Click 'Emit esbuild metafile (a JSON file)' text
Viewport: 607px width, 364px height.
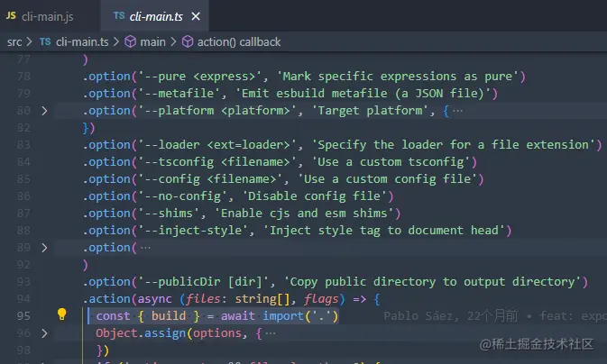click(x=363, y=94)
